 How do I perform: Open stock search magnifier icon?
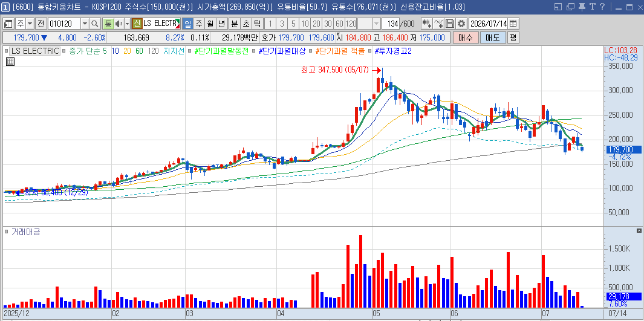[95, 24]
